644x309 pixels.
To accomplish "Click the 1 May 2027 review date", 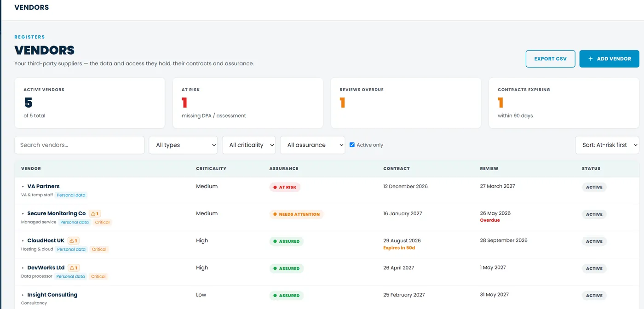I will pos(493,268).
